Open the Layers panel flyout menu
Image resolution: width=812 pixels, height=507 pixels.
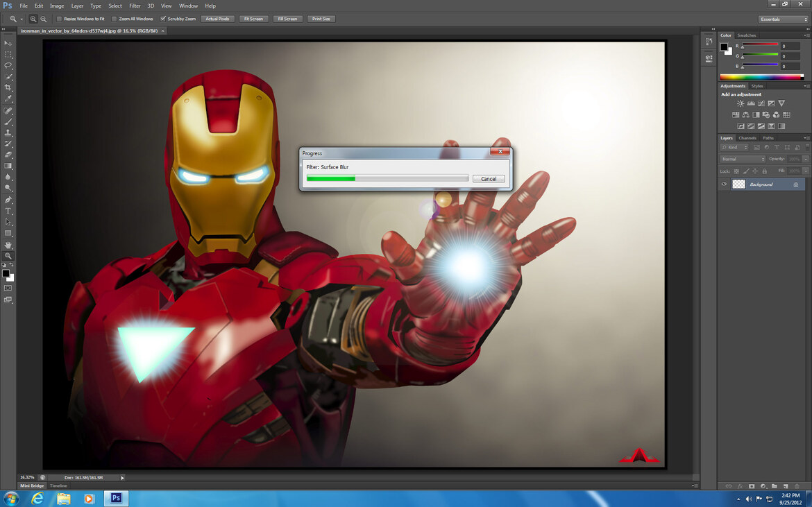pos(806,138)
